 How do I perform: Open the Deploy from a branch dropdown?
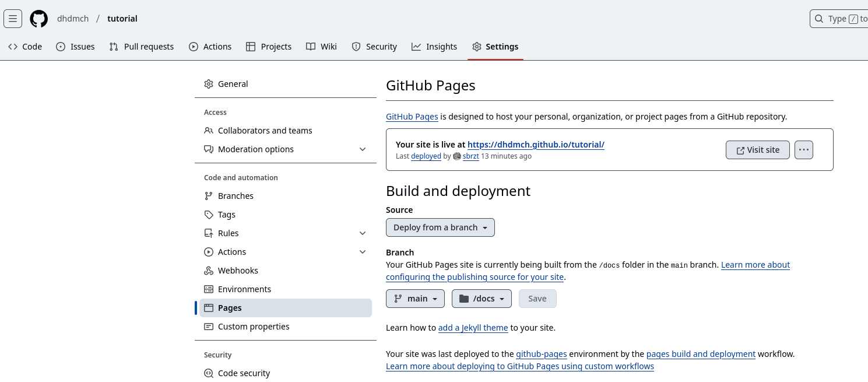[x=440, y=227]
